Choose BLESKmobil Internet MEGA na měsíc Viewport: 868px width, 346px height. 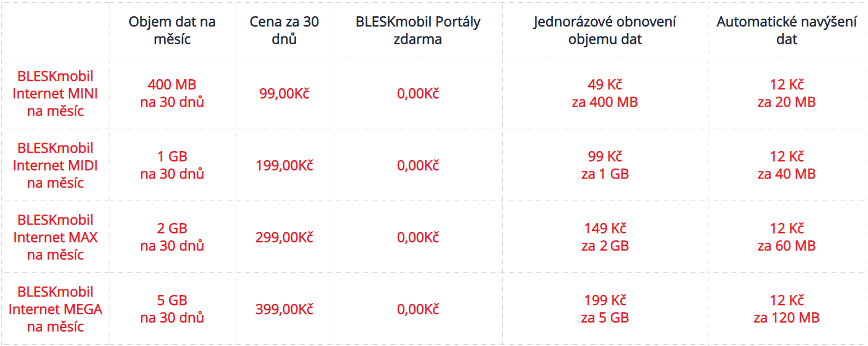tap(55, 309)
